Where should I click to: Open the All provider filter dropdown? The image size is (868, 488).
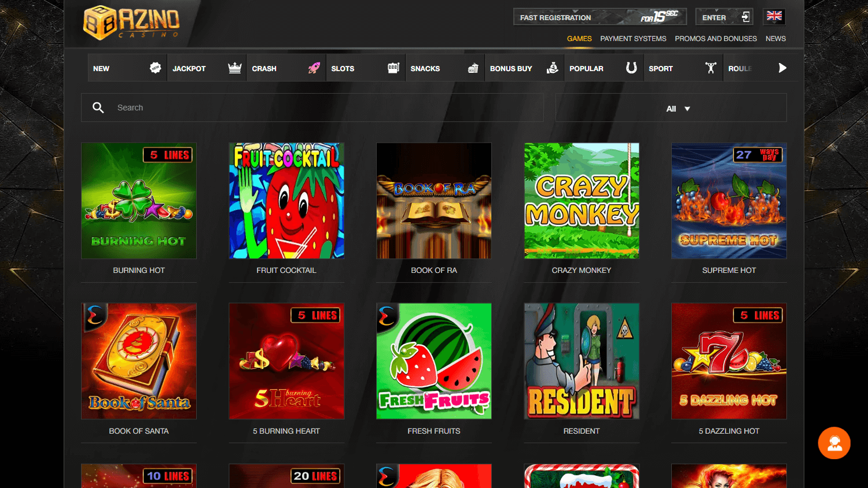[671, 108]
